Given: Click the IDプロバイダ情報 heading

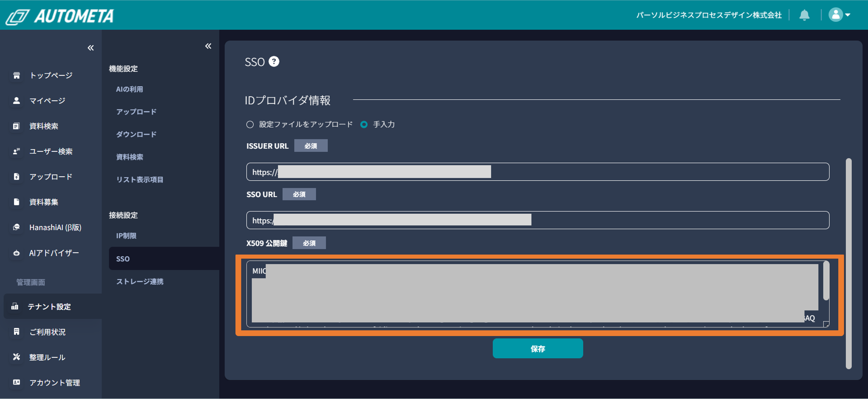Looking at the screenshot, I should [287, 100].
